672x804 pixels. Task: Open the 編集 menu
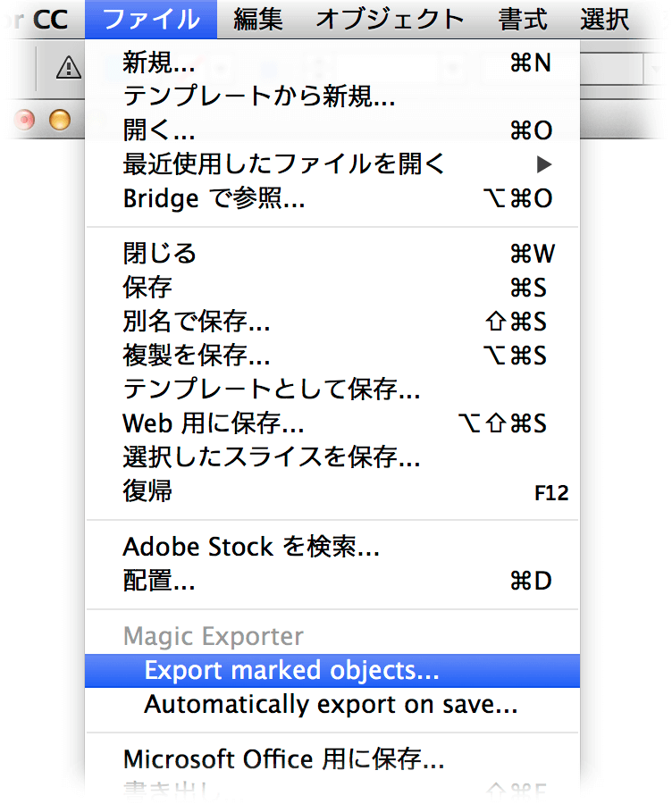tap(257, 19)
